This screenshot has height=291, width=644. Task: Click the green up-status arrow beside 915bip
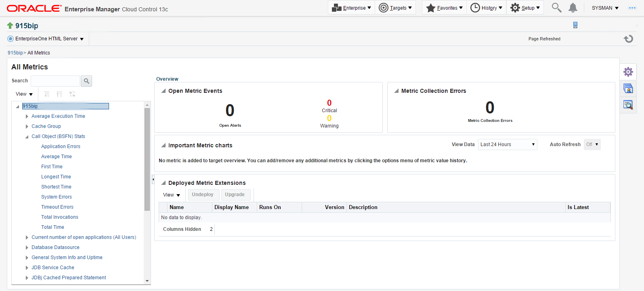click(10, 25)
